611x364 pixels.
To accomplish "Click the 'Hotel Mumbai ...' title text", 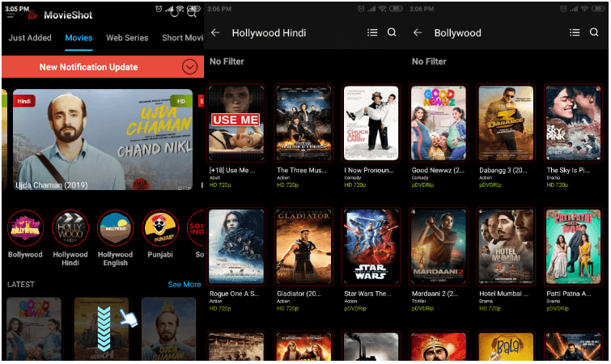I will click(503, 294).
